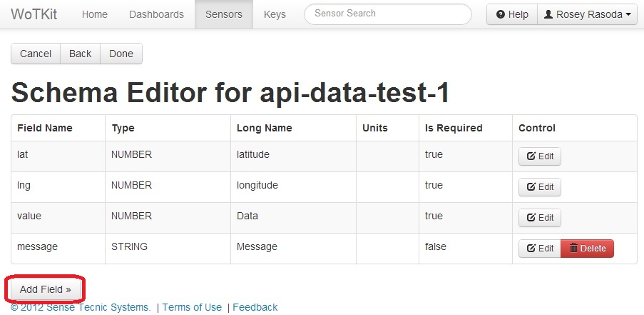Navigate to the Home page

click(x=94, y=14)
